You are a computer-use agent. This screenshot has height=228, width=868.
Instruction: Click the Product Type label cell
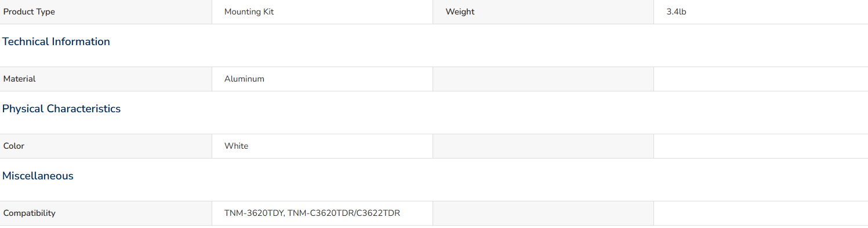pos(106,12)
